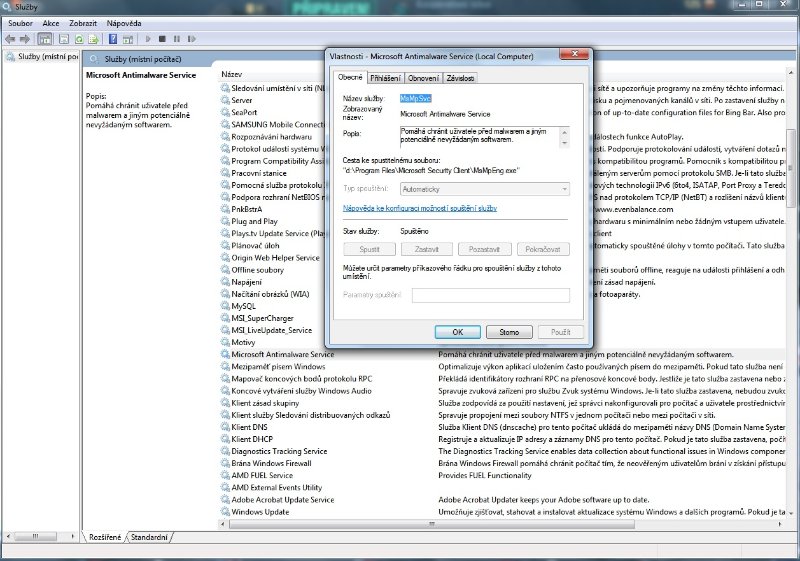Image resolution: width=800 pixels, height=561 pixels.
Task: Select the Klient DHCP service row
Action: [x=503, y=439]
